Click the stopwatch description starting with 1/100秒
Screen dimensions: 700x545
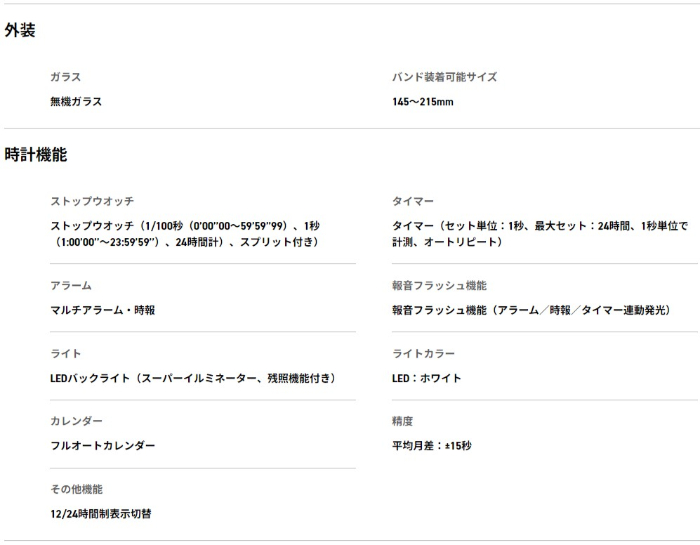pos(185,234)
